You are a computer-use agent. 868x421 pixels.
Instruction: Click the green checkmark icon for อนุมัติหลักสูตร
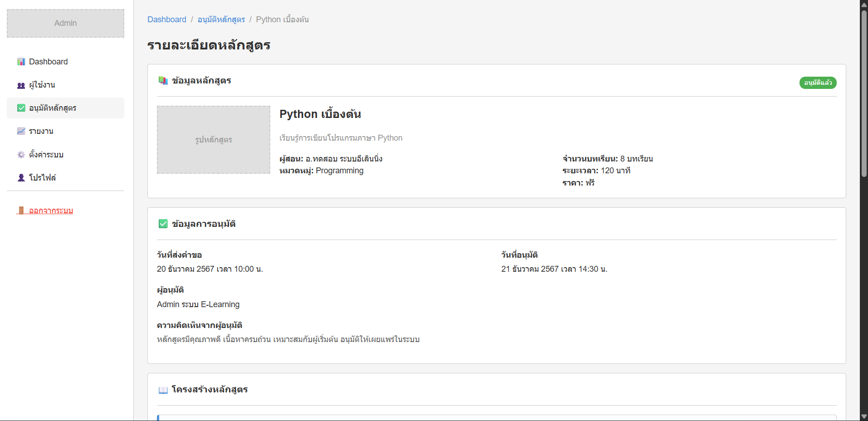tap(21, 108)
